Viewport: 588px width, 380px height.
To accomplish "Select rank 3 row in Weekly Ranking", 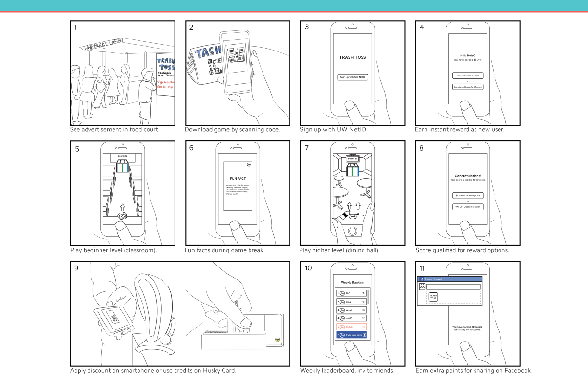I will [x=351, y=310].
